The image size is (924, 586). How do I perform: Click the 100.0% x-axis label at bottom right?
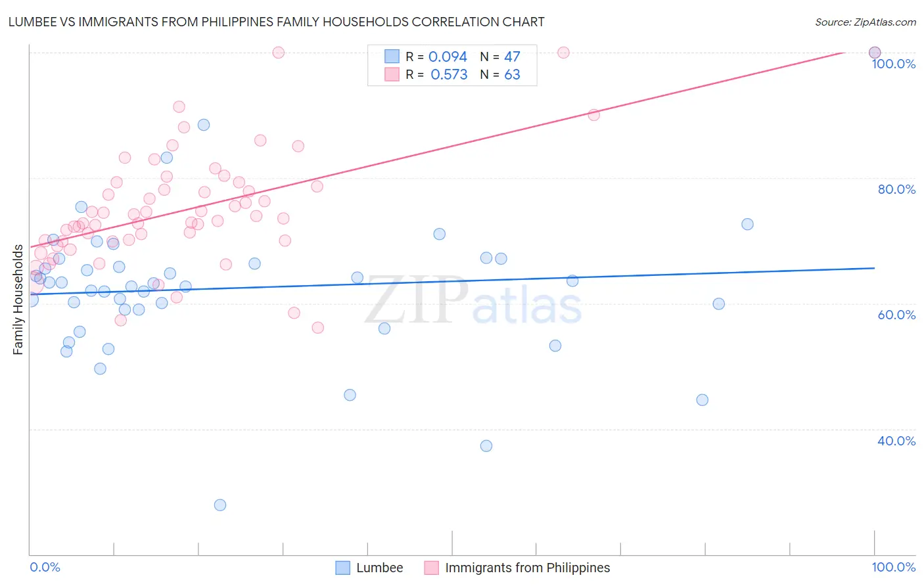[x=893, y=567]
